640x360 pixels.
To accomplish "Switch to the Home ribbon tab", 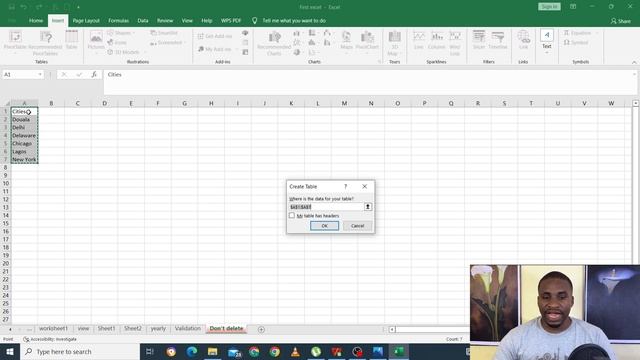I will point(36,20).
